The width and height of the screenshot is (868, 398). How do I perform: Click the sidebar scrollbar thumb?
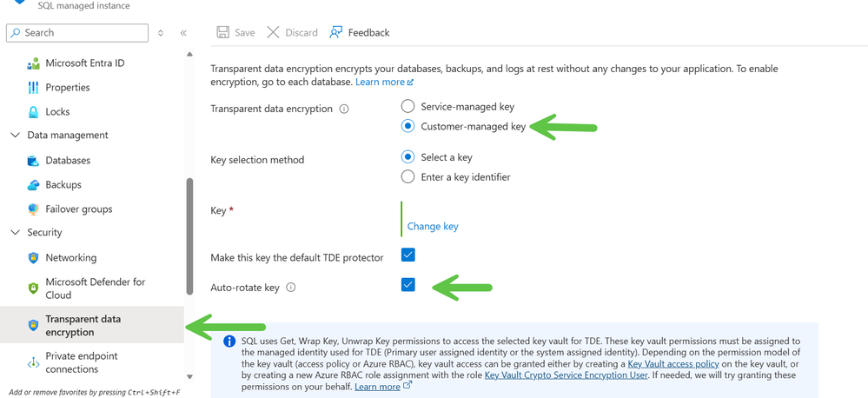pos(190,236)
